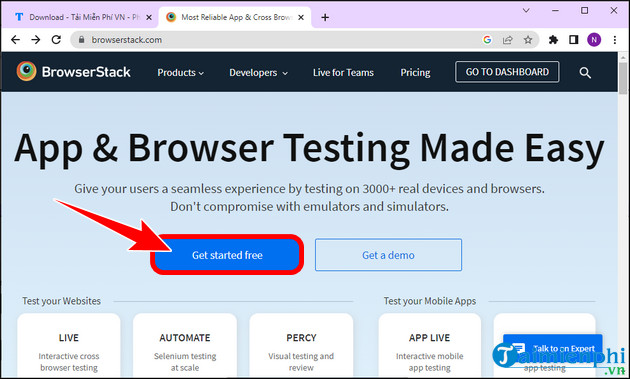This screenshot has height=379, width=630.
Task: Open the Extensions puzzle icon
Action: [553, 39]
